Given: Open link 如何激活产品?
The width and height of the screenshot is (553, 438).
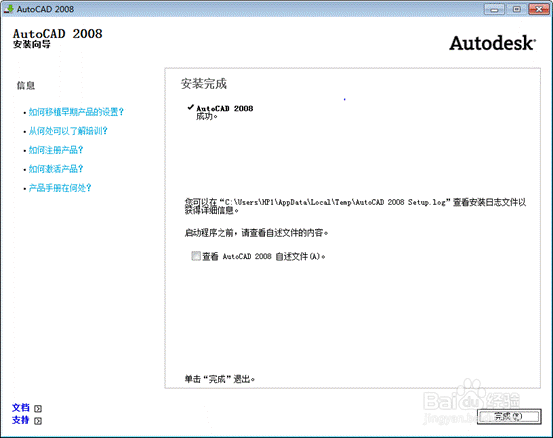Looking at the screenshot, I should [56, 169].
